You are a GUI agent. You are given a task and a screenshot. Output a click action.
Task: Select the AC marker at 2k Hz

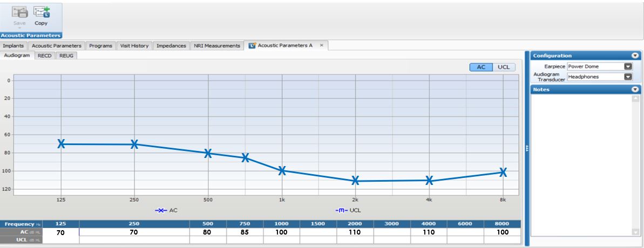point(355,180)
